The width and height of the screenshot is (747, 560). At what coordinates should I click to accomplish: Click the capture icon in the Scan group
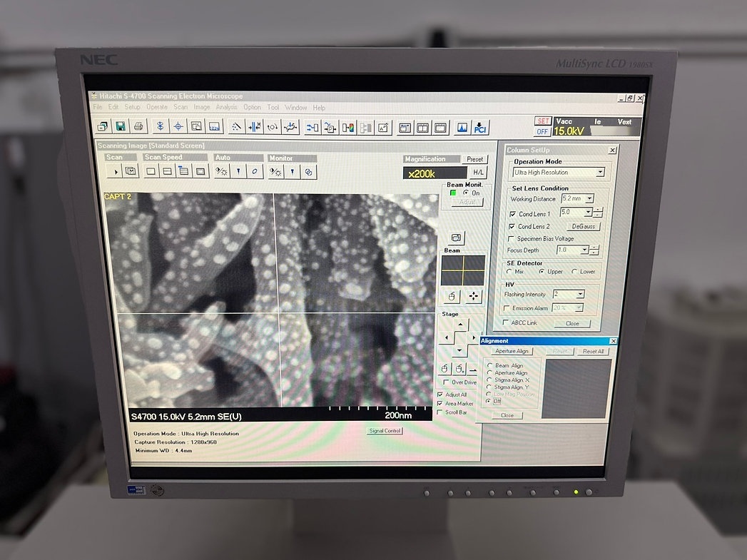pyautogui.click(x=130, y=171)
